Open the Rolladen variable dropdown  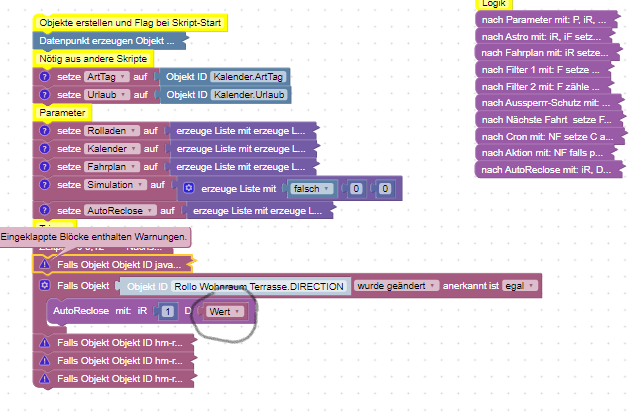coord(112,131)
